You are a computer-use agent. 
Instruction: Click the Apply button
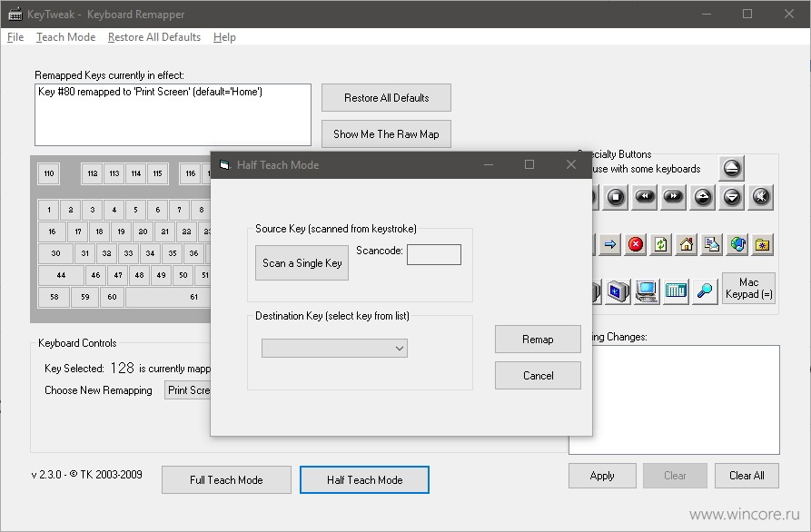pos(602,476)
